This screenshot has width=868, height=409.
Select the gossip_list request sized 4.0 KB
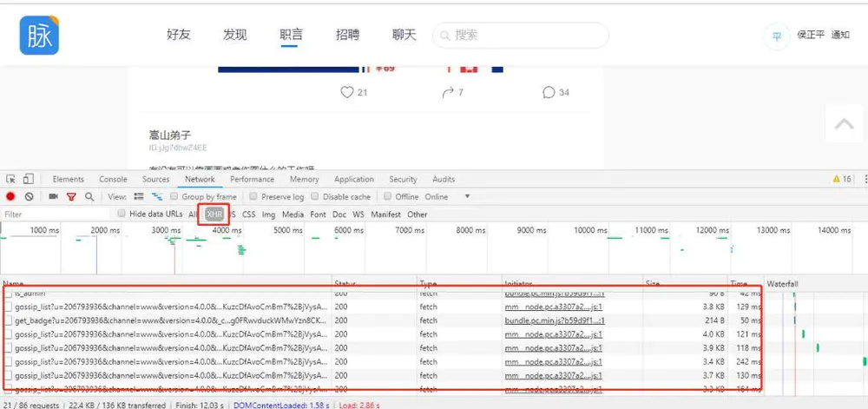(382, 334)
